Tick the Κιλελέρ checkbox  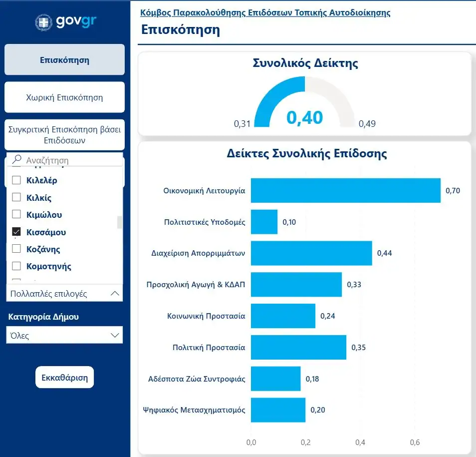[16, 180]
